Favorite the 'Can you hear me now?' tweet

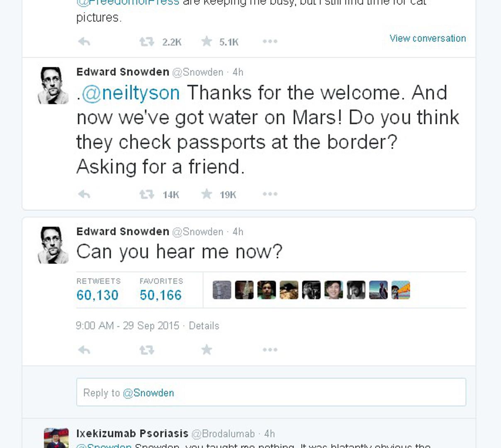pos(207,350)
